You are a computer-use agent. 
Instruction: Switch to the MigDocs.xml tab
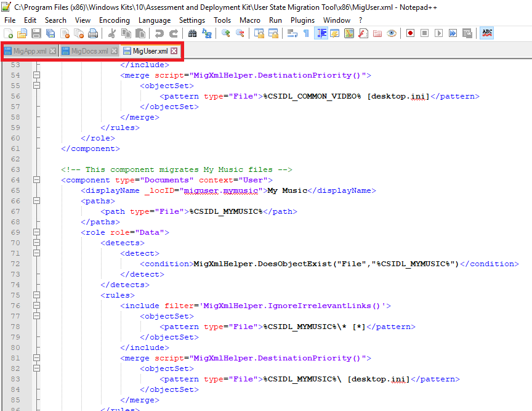coord(89,51)
